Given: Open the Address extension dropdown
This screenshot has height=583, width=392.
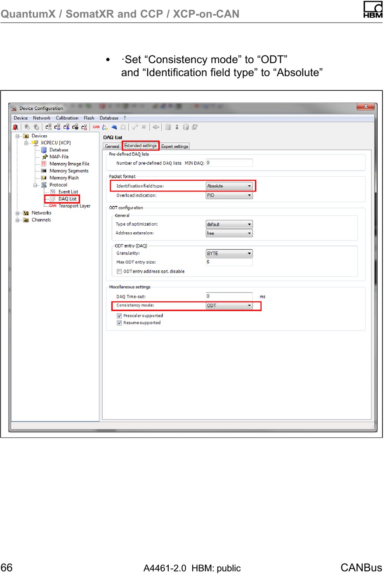Looking at the screenshot, I should [229, 234].
